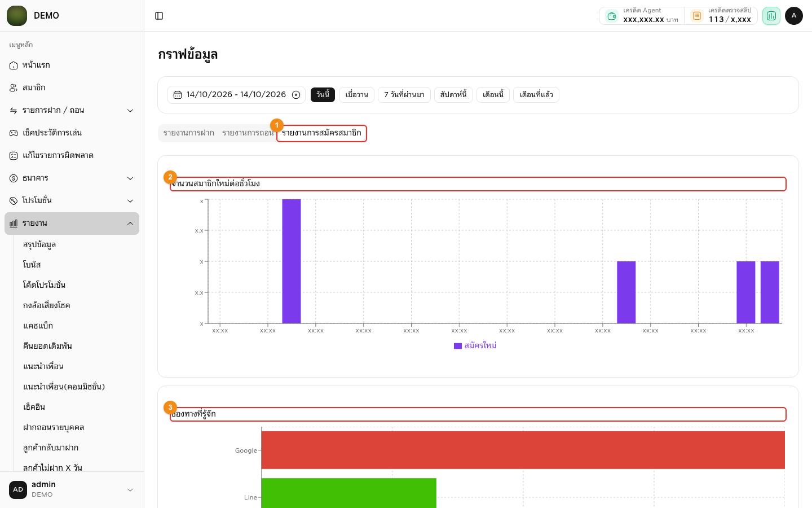Toggle the สมัครใหม่ purple legend swatch

click(x=458, y=346)
